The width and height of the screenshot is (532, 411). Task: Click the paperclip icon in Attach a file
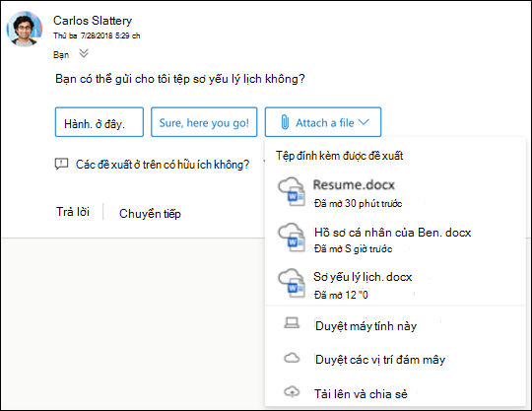click(285, 122)
